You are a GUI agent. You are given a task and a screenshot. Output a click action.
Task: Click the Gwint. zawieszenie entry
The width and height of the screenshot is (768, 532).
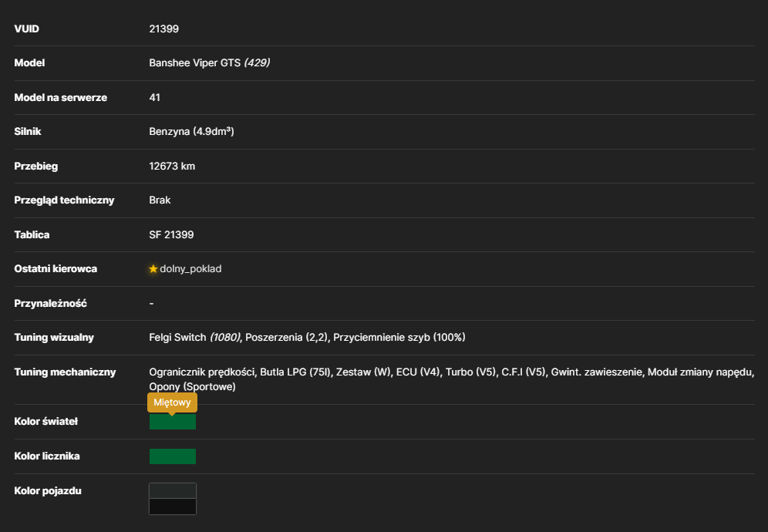click(597, 372)
